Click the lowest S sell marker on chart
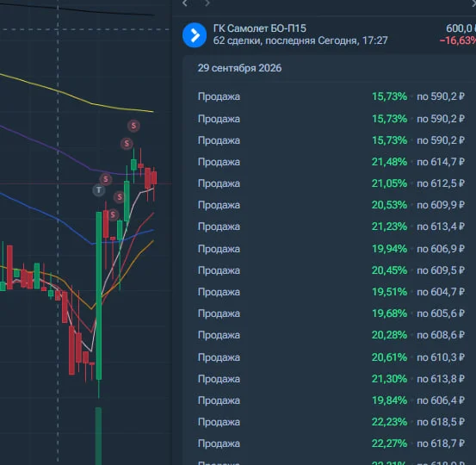 pyautogui.click(x=113, y=214)
